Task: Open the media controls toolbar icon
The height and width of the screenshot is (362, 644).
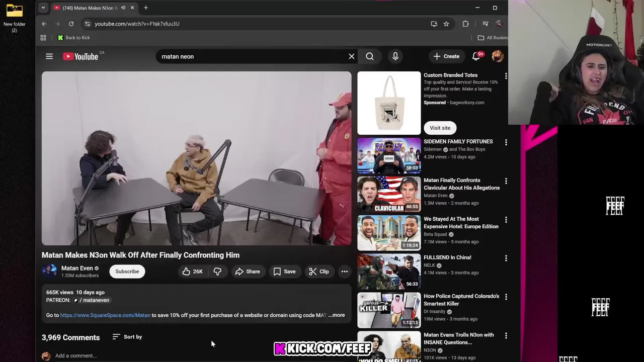Action: click(485, 24)
